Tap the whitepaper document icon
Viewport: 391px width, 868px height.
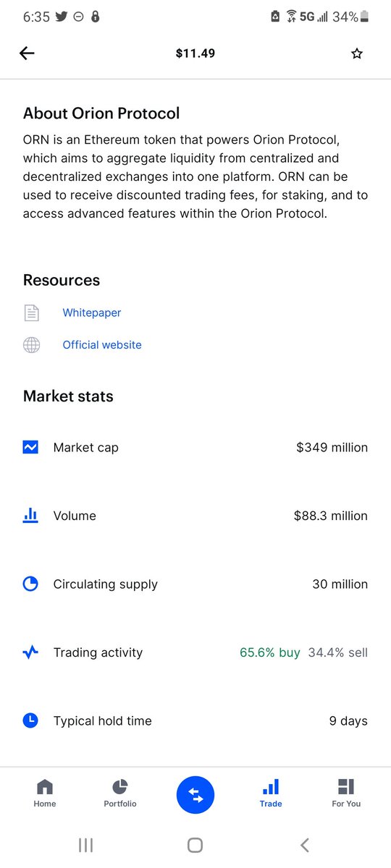point(31,313)
